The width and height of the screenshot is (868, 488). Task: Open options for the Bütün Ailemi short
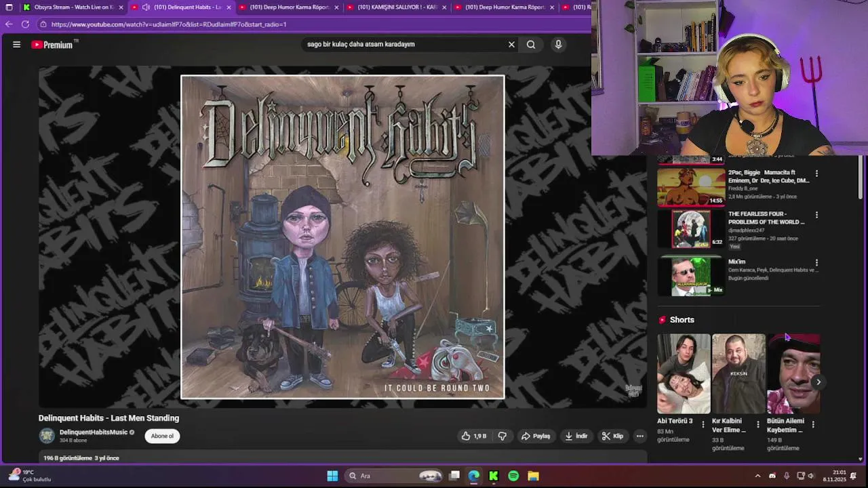(x=812, y=424)
